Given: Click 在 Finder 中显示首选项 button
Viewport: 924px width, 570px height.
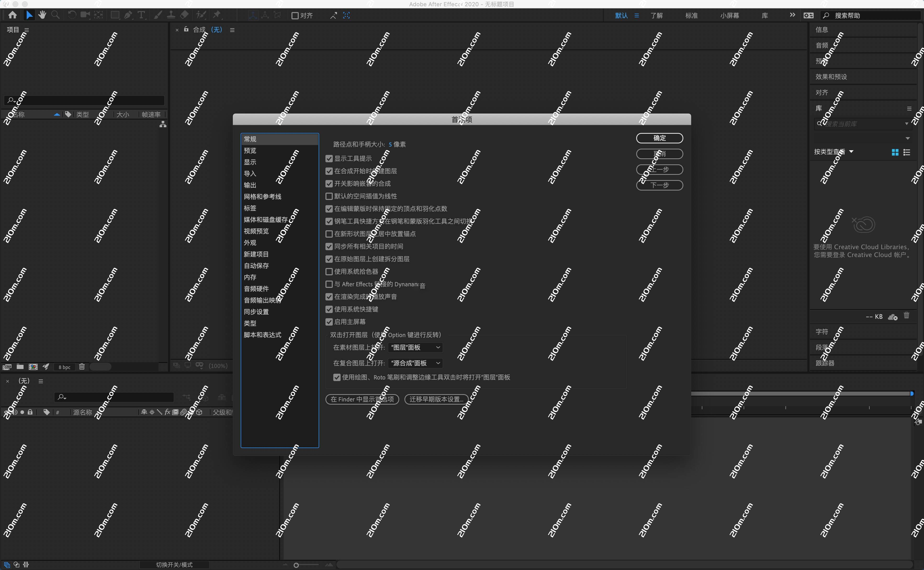Looking at the screenshot, I should (362, 399).
